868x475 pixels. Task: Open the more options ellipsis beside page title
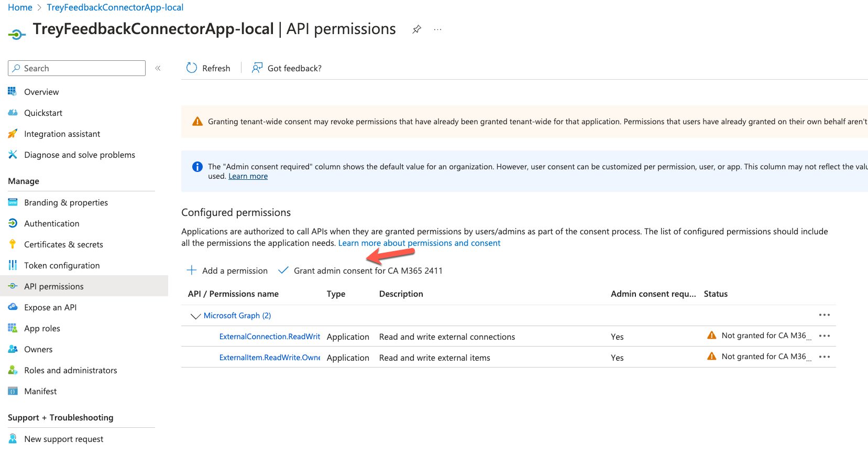pyautogui.click(x=438, y=30)
